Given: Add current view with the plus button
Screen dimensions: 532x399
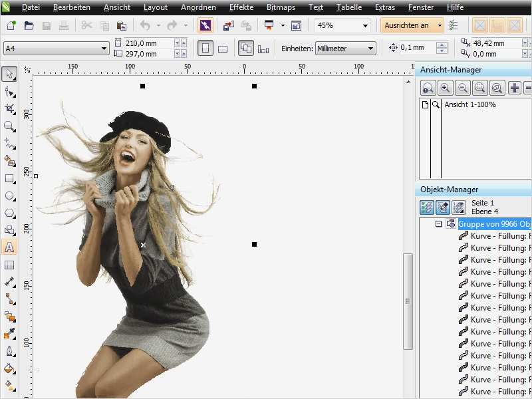Looking at the screenshot, I should [514, 88].
